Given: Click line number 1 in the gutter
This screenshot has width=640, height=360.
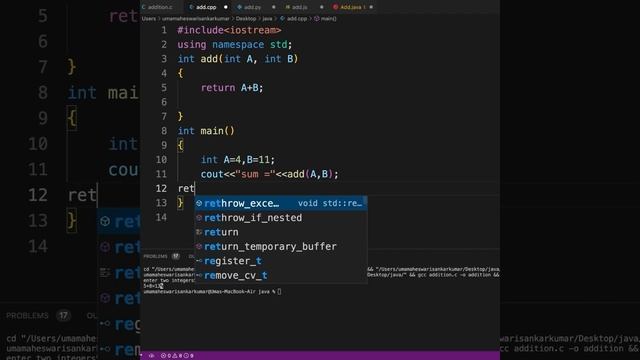Looking at the screenshot, I should coord(164,30).
